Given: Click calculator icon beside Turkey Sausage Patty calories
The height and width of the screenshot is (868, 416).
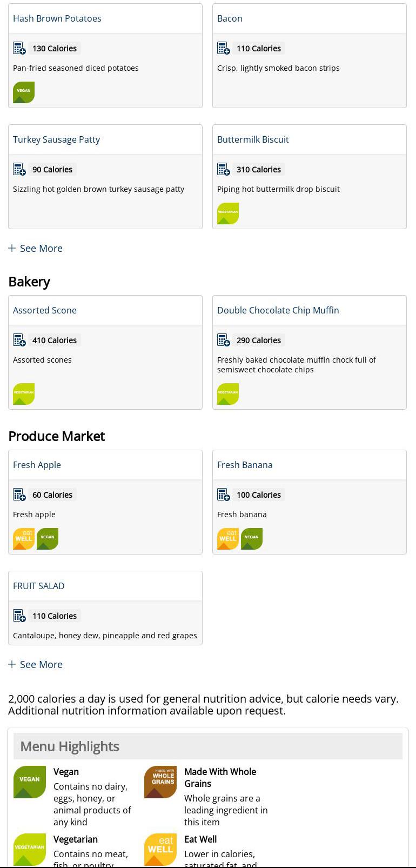Looking at the screenshot, I should pyautogui.click(x=19, y=170).
